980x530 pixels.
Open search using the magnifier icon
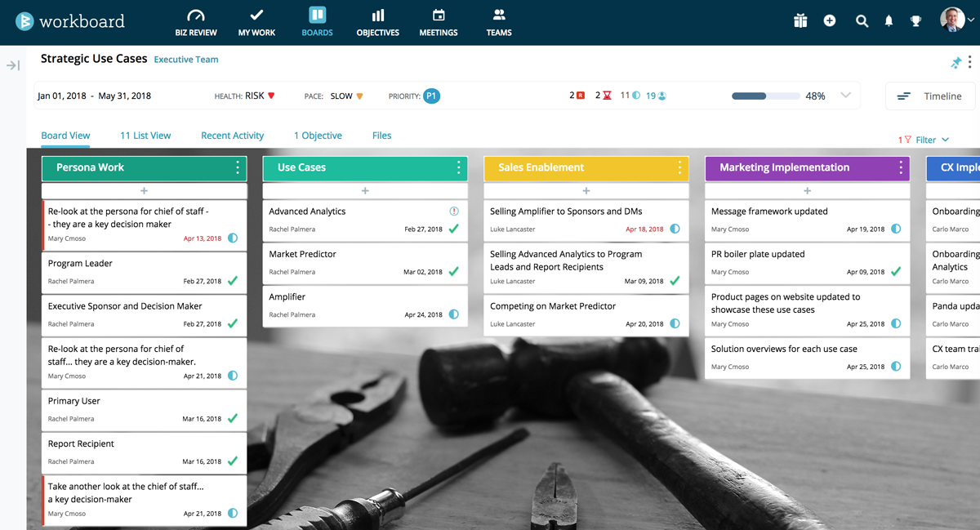click(x=862, y=21)
